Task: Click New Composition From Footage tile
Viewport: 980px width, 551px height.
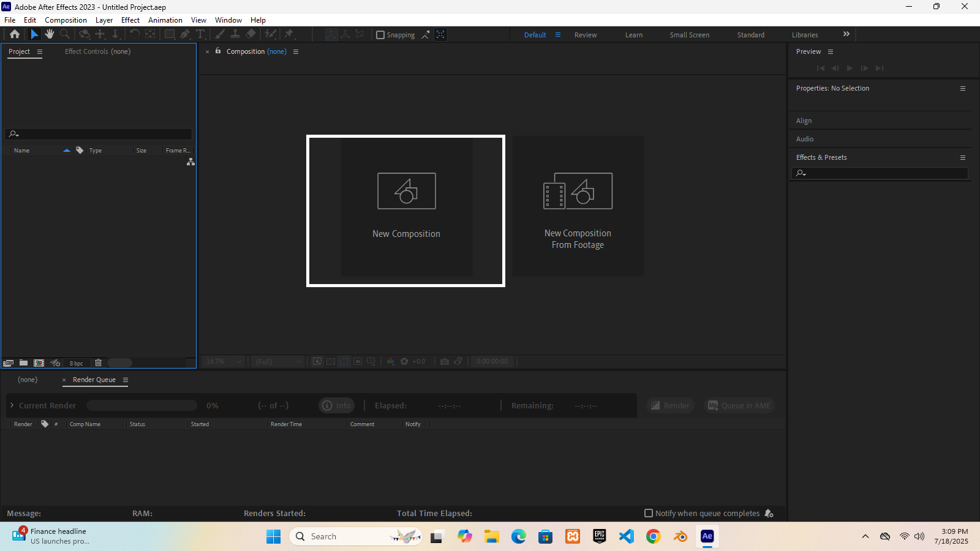Action: [x=578, y=206]
